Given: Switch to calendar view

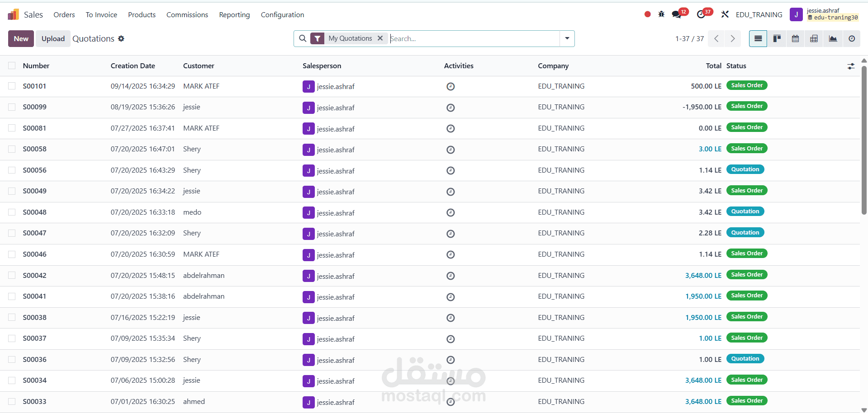Looking at the screenshot, I should point(796,38).
